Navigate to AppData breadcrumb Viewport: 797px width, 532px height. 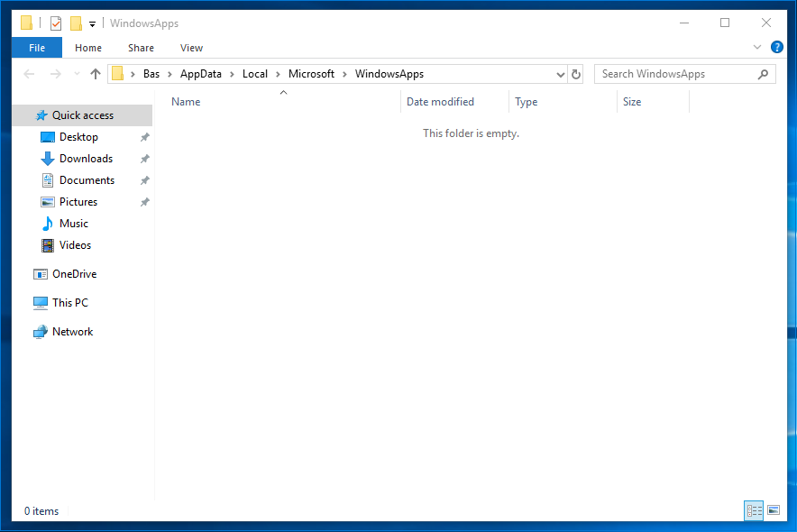[201, 74]
